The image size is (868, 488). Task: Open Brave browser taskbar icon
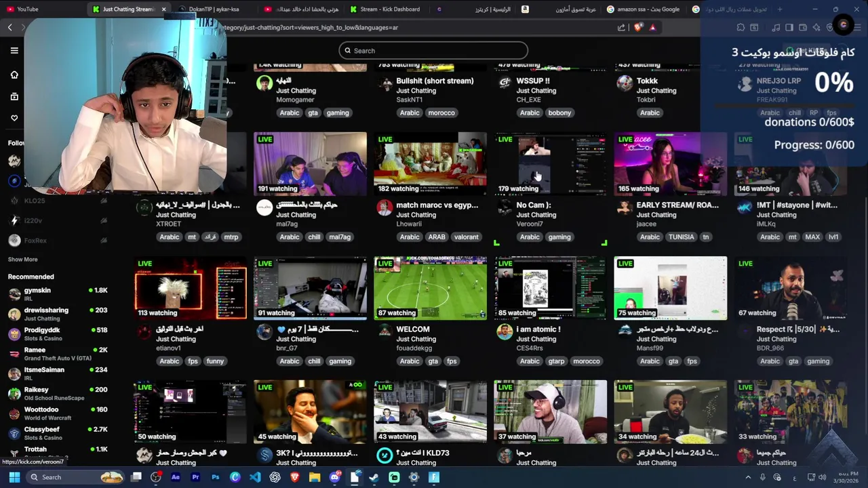[295, 477]
